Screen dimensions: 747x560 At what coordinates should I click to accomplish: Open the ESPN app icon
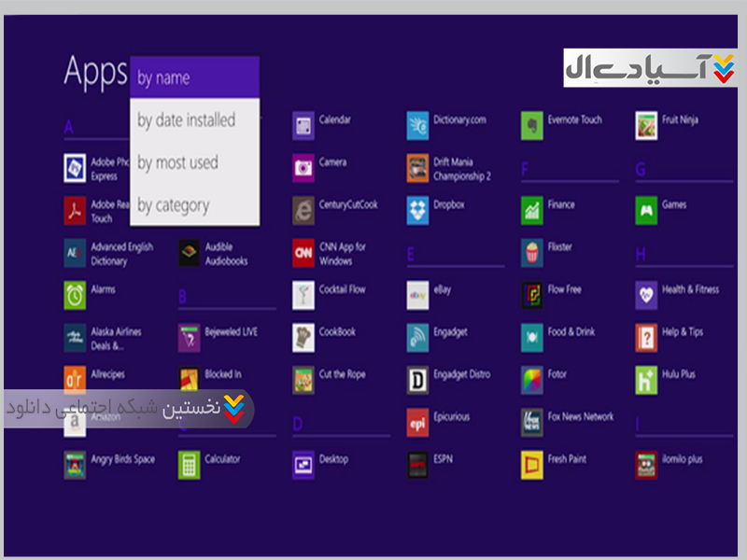pyautogui.click(x=417, y=465)
